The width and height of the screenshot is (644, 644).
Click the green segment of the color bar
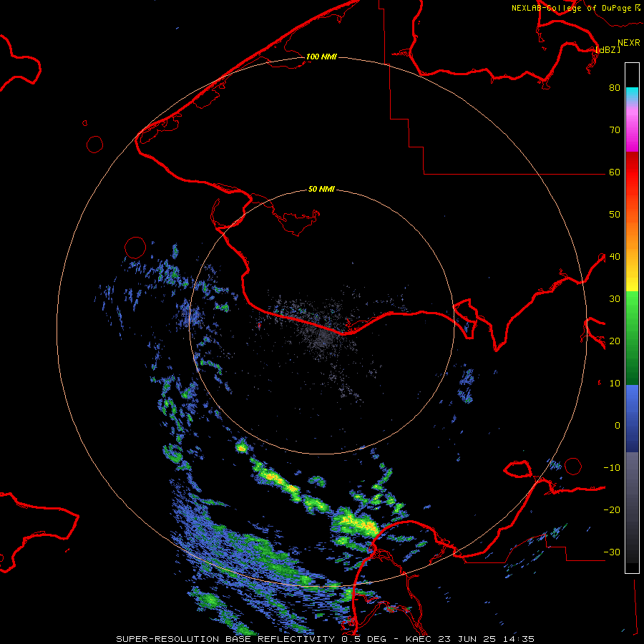632,338
